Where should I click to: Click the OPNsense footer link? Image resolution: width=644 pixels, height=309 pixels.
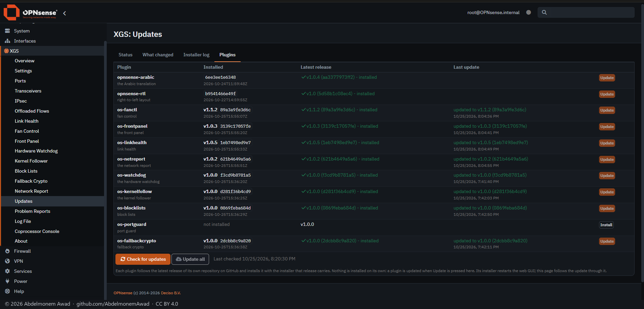pos(123,293)
